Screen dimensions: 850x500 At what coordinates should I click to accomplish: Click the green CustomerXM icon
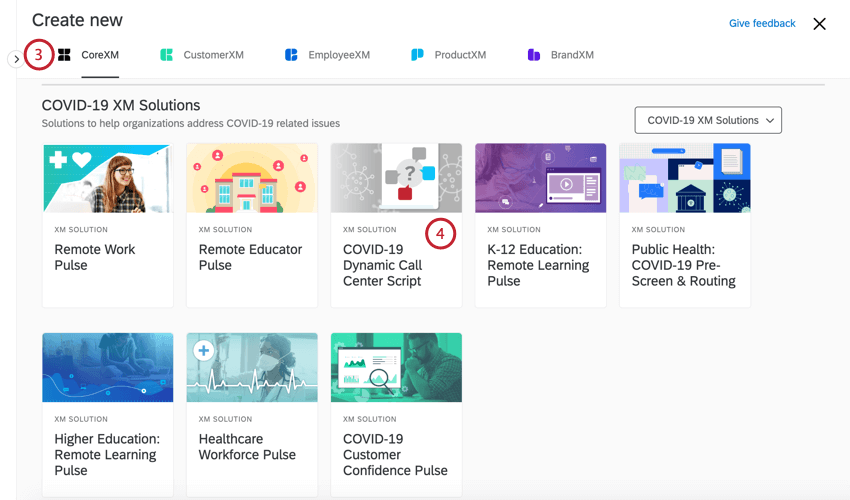click(166, 55)
